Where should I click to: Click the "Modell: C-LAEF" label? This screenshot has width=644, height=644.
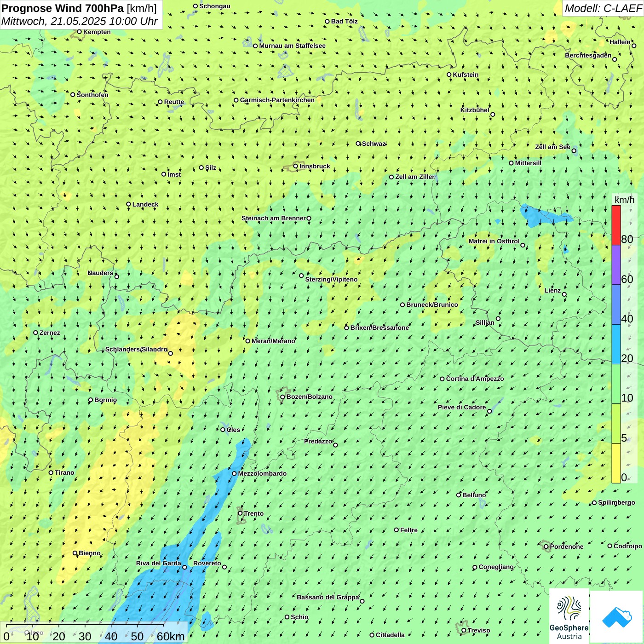603,8
